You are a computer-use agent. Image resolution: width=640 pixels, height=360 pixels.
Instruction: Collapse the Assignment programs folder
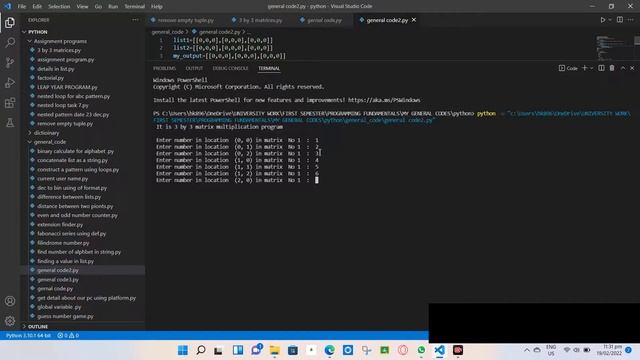coord(60,41)
